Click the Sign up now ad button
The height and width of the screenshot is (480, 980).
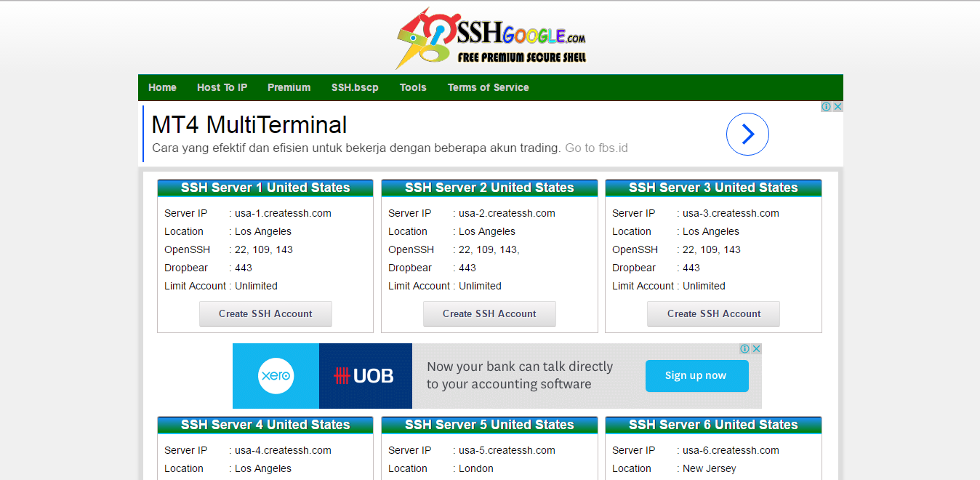click(696, 376)
